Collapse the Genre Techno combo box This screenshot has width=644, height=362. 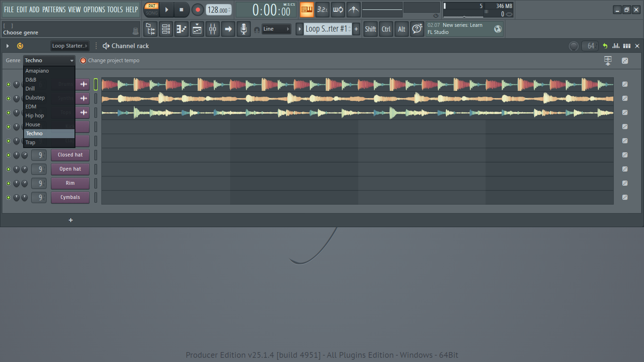[x=49, y=60]
